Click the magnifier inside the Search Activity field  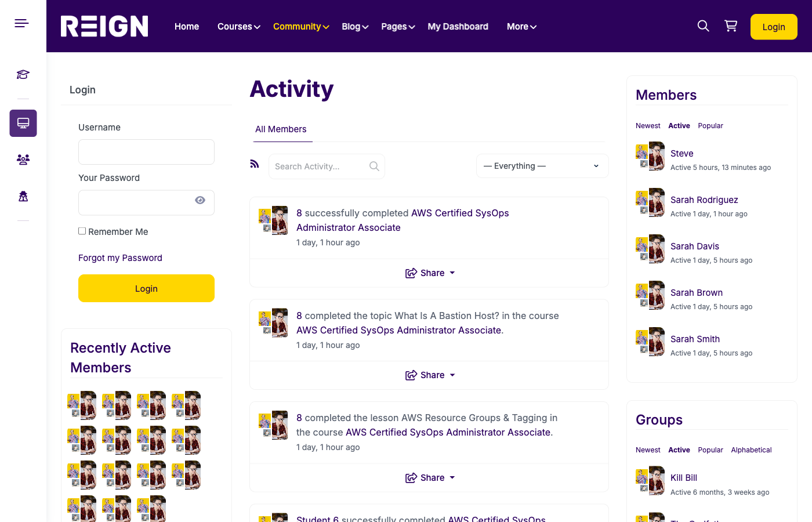[x=374, y=166]
